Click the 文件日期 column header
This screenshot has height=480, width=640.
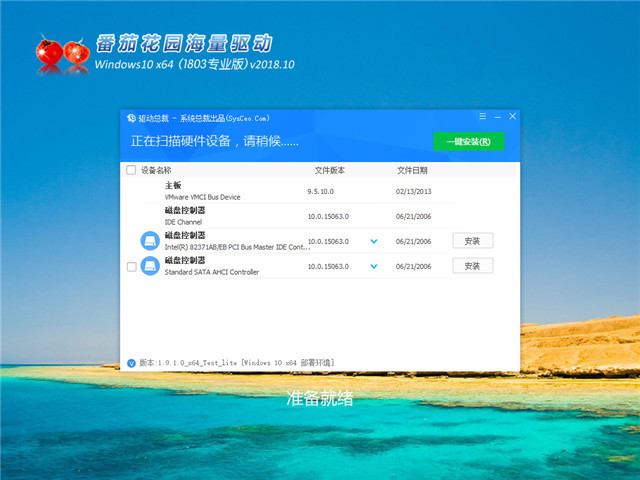click(x=412, y=170)
